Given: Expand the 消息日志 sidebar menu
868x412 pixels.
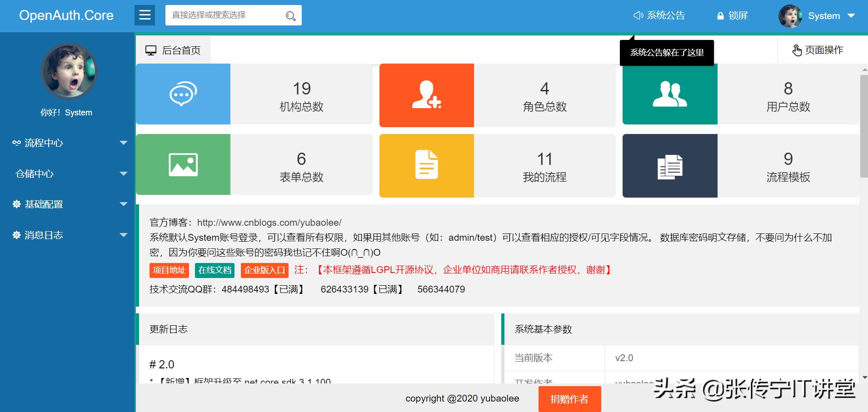Looking at the screenshot, I should 68,235.
